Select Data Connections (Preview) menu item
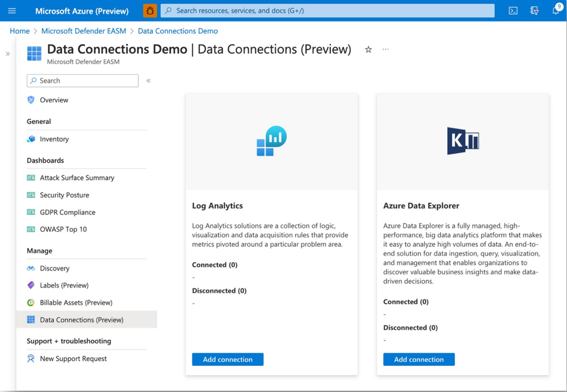 86,319
